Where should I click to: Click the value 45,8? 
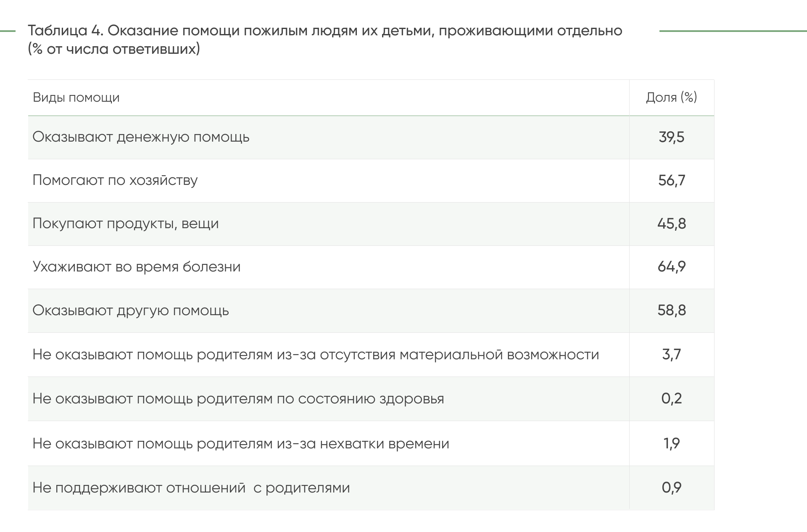click(x=671, y=224)
